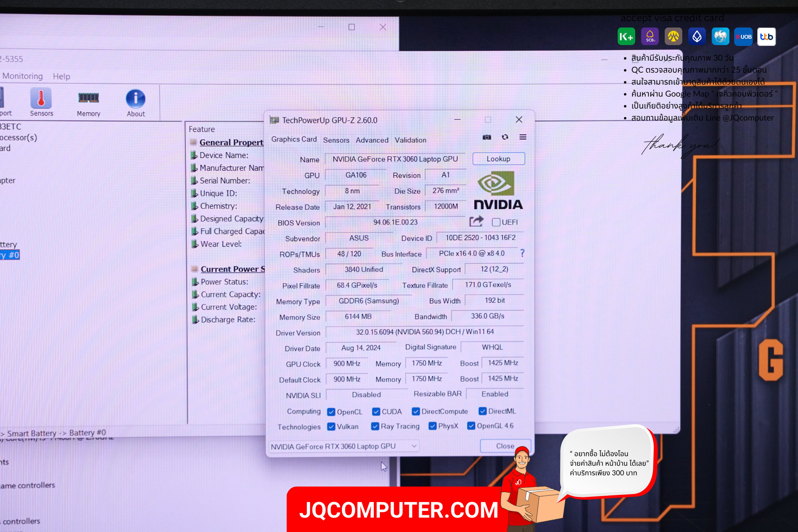Click the Device Name battery icon

(x=194, y=155)
